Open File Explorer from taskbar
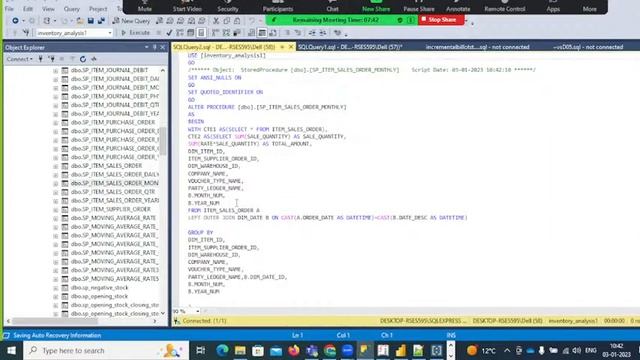The image size is (640, 360). (x=240, y=351)
